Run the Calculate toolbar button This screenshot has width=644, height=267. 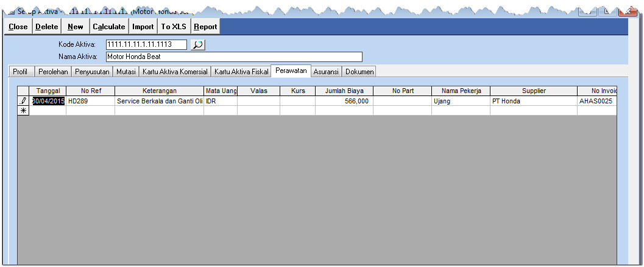[108, 27]
